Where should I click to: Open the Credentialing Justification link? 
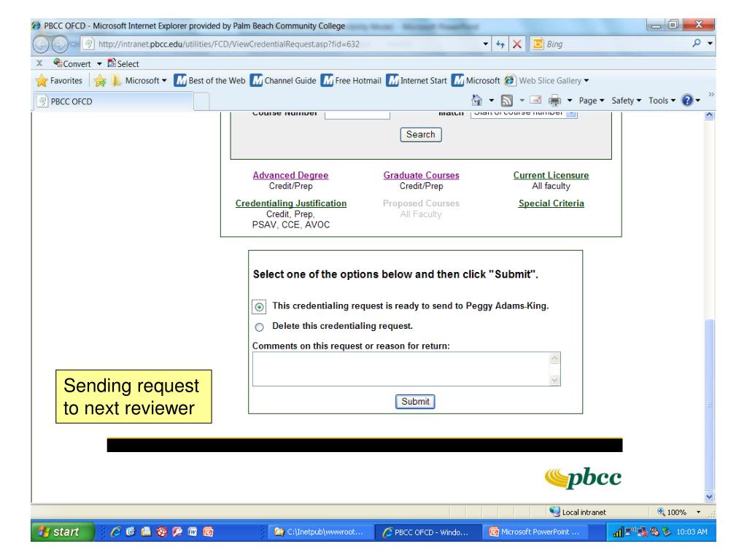[290, 203]
